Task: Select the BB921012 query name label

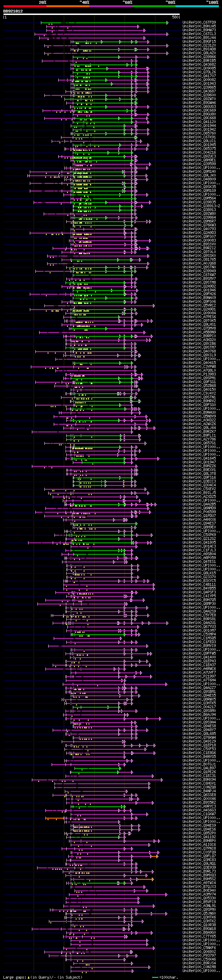Action: click(13, 11)
